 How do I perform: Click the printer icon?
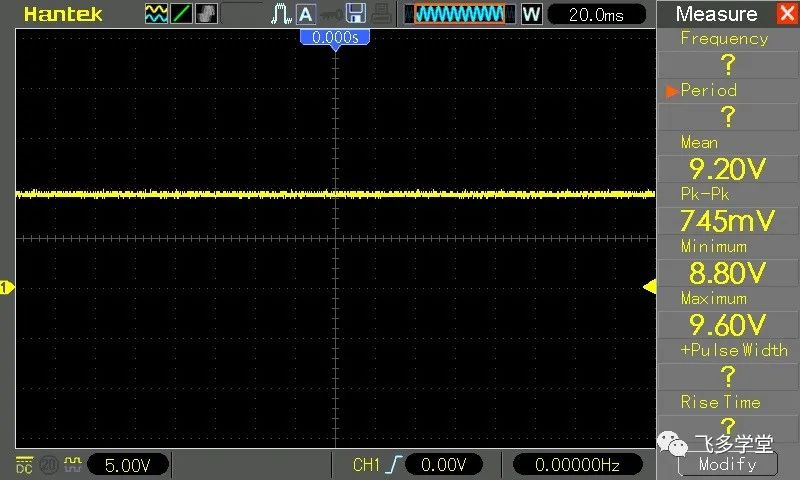381,14
